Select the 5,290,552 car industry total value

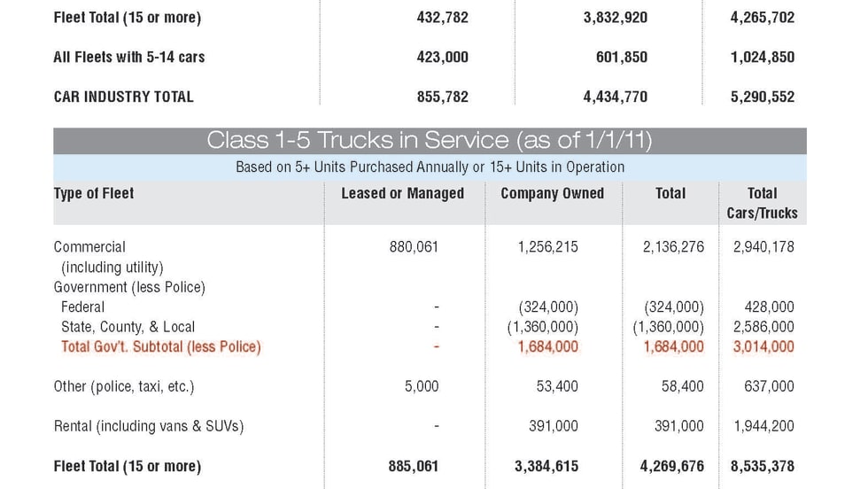[762, 97]
